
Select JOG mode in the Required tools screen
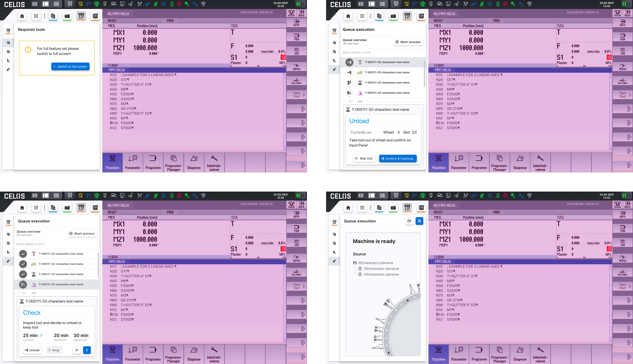[297, 51]
